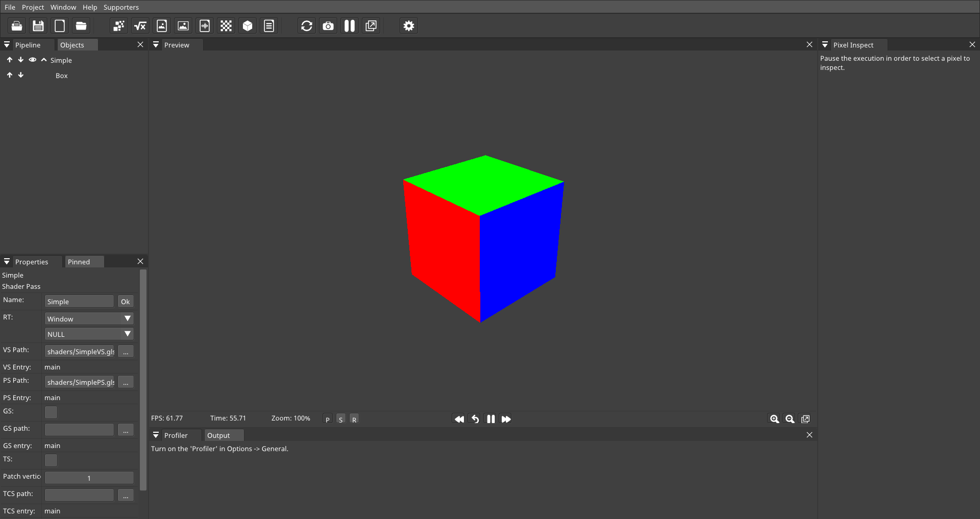Viewport: 980px width, 519px height.
Task: Browse for the VS Path file
Action: [125, 351]
